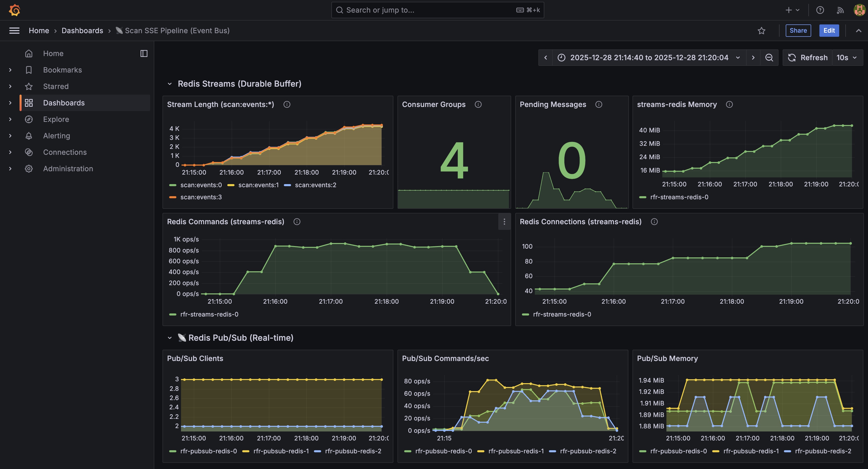Open Explore from the sidebar
Screen dimensions: 868x469
(x=56, y=119)
